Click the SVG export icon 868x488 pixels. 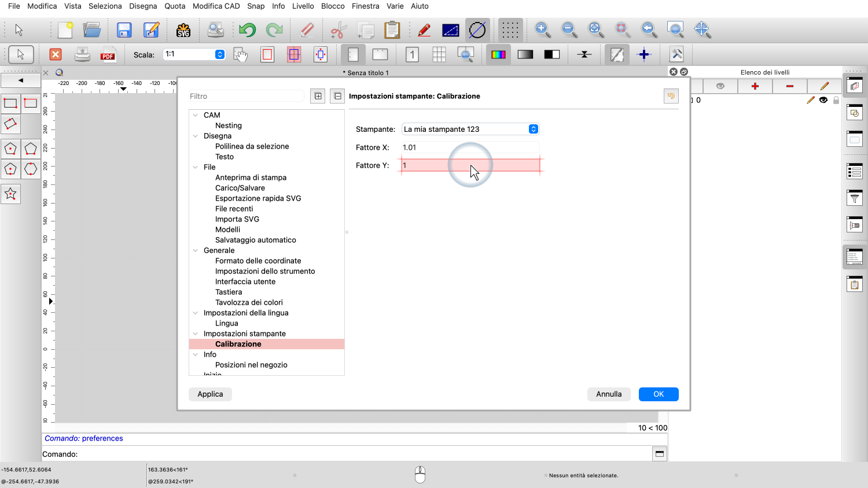[183, 30]
